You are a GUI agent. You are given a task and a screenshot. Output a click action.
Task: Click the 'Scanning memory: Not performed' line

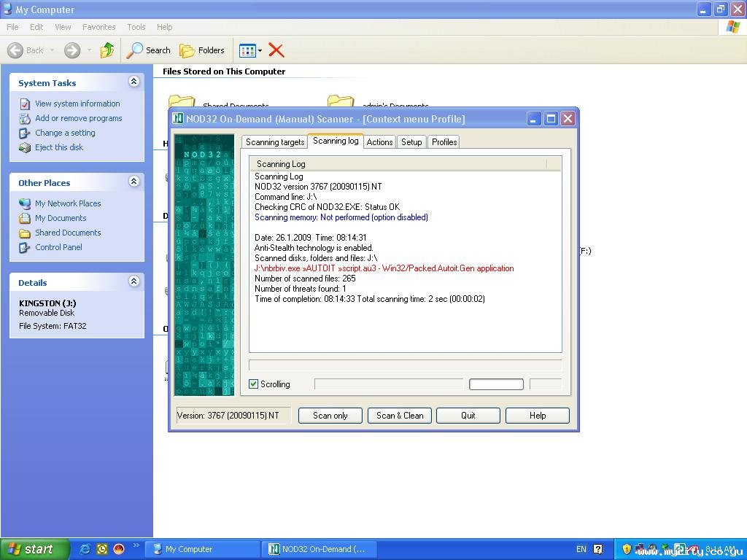pyautogui.click(x=341, y=217)
